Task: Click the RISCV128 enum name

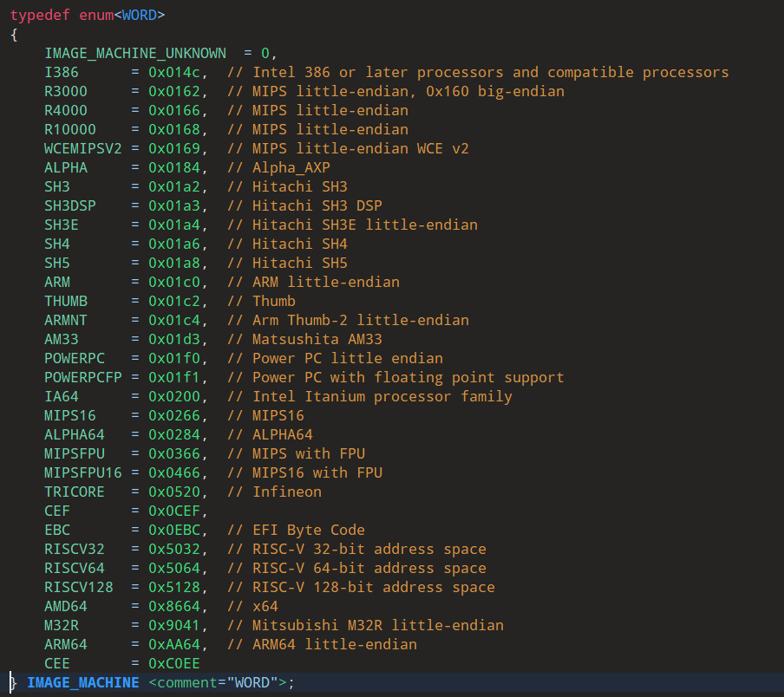Action: (79, 587)
